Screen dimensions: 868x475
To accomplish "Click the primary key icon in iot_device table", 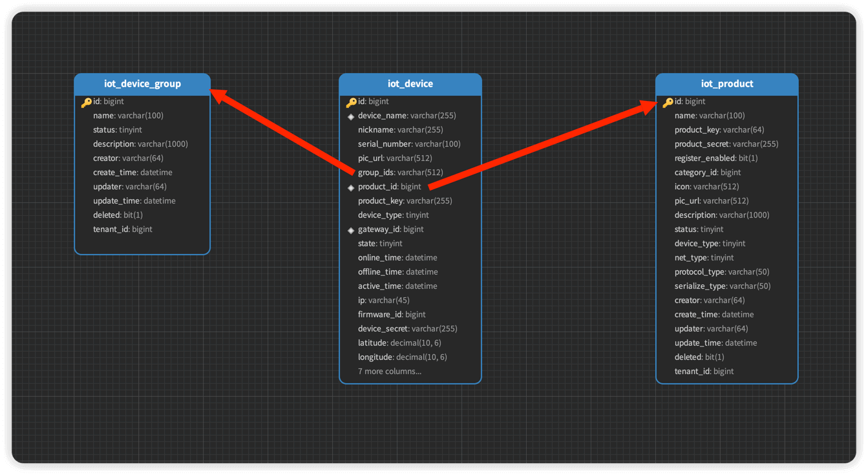I will point(351,102).
